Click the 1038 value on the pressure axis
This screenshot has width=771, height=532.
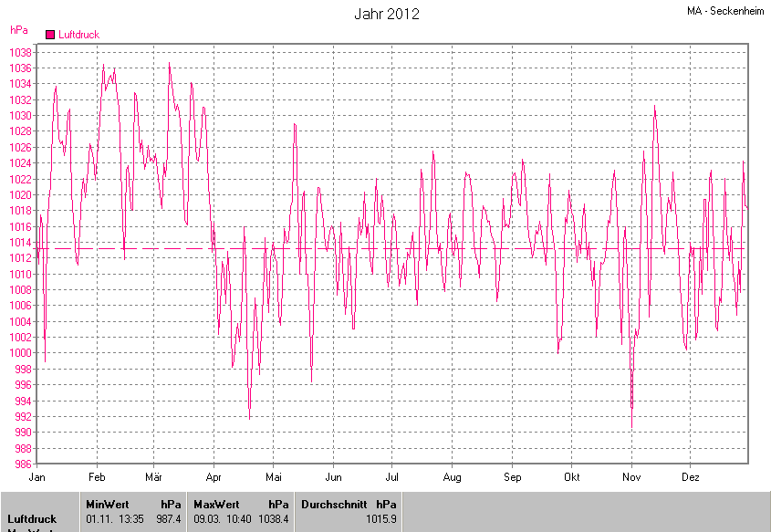click(22, 52)
